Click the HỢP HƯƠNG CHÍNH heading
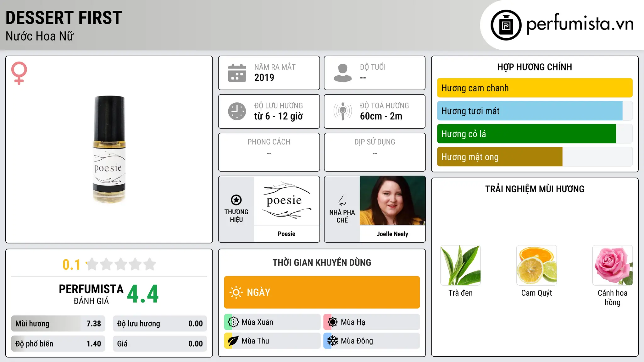The image size is (644, 362). (535, 67)
